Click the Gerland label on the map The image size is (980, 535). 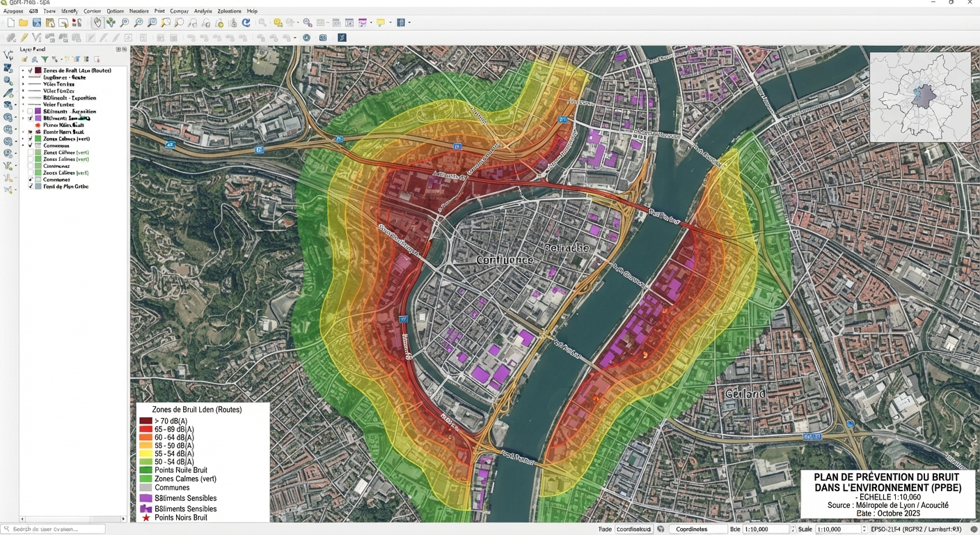coord(745,394)
